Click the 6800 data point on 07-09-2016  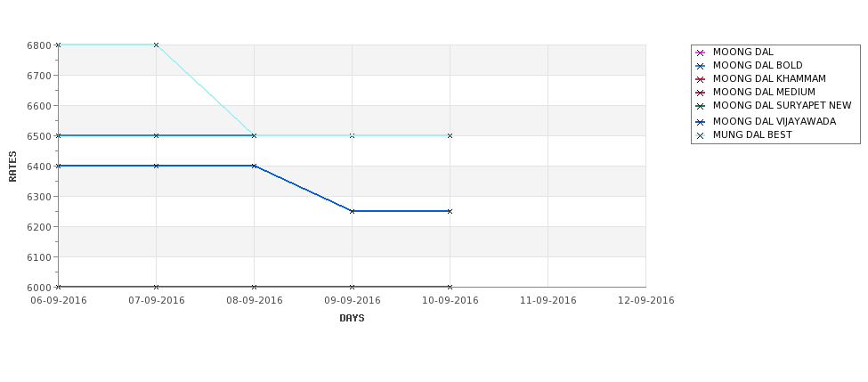156,45
